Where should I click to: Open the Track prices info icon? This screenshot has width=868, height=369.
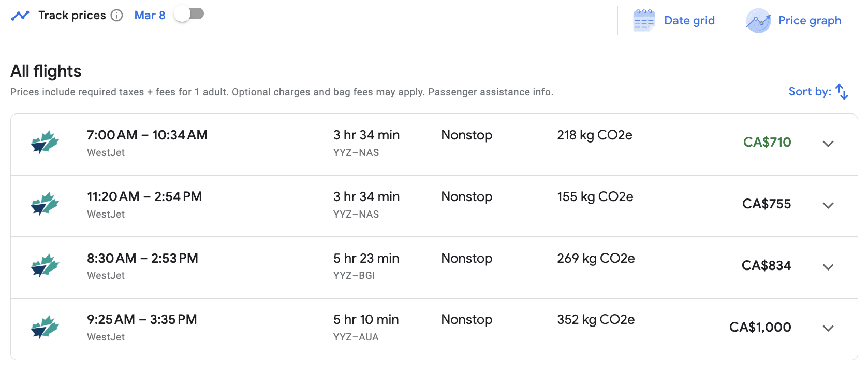tap(117, 16)
